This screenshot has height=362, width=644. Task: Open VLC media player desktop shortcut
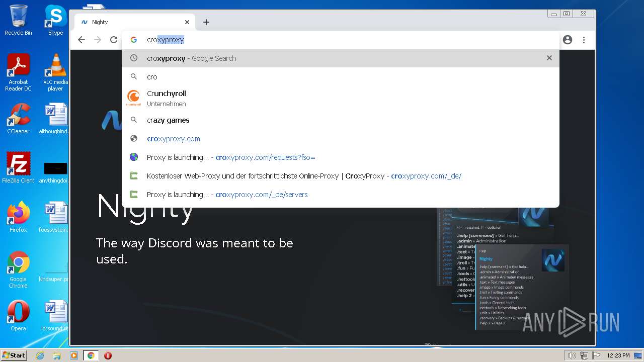coord(55,72)
